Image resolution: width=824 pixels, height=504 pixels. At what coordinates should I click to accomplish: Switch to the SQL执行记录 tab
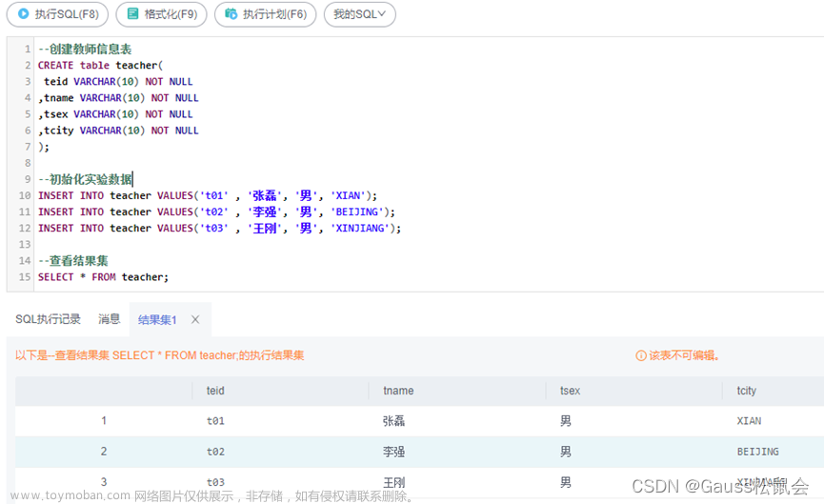click(x=48, y=319)
